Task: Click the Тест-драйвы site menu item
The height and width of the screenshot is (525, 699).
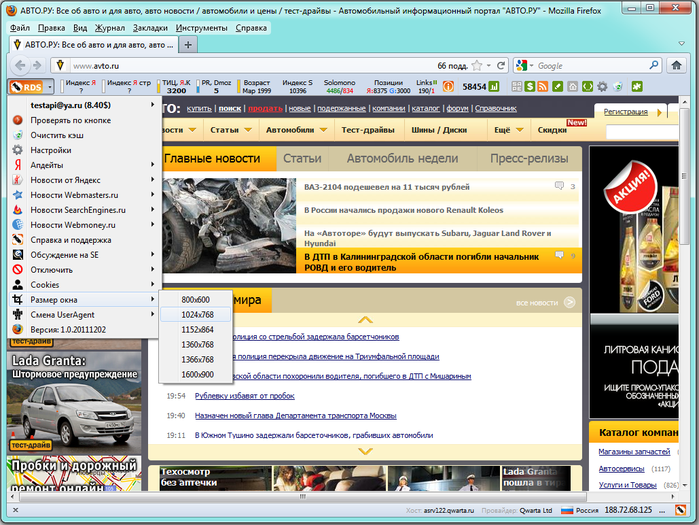Action: point(368,130)
